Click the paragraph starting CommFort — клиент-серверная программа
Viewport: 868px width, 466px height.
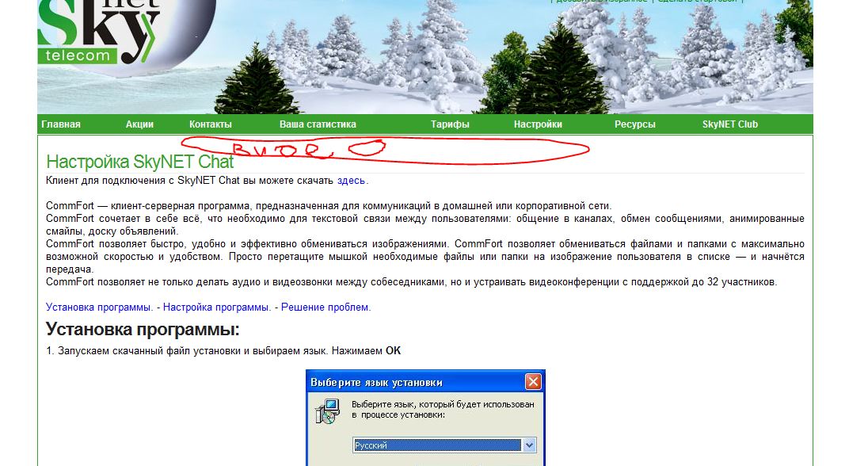pyautogui.click(x=329, y=205)
